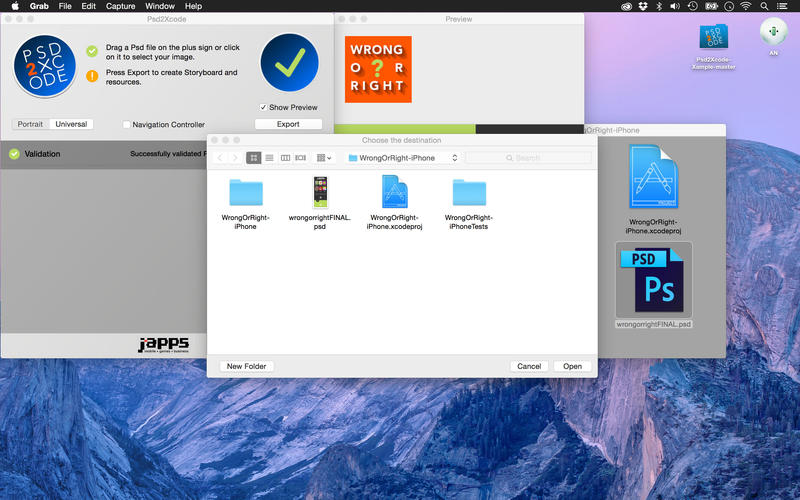The image size is (800, 500).
Task: Click the New Folder button
Action: tap(246, 366)
